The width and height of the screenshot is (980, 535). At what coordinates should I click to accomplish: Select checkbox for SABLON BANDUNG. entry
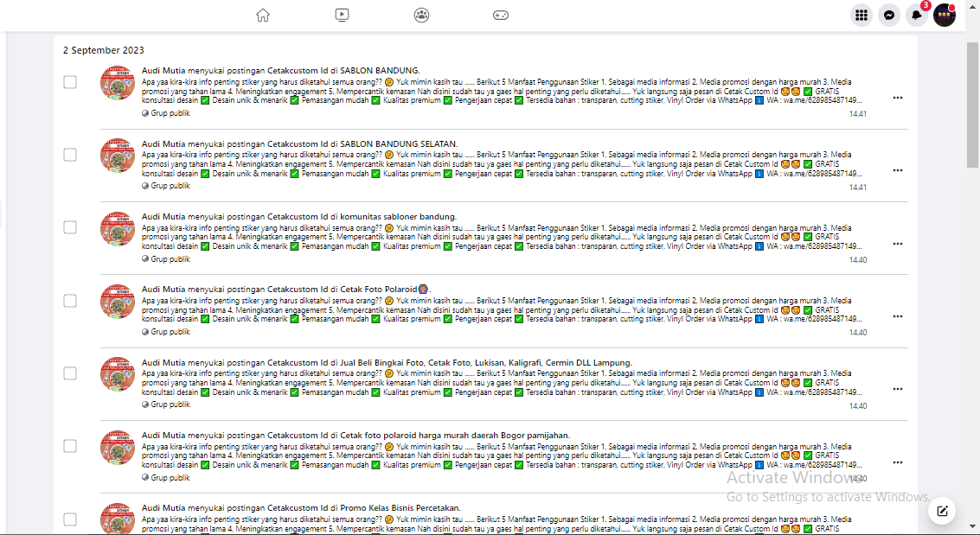[x=70, y=82]
